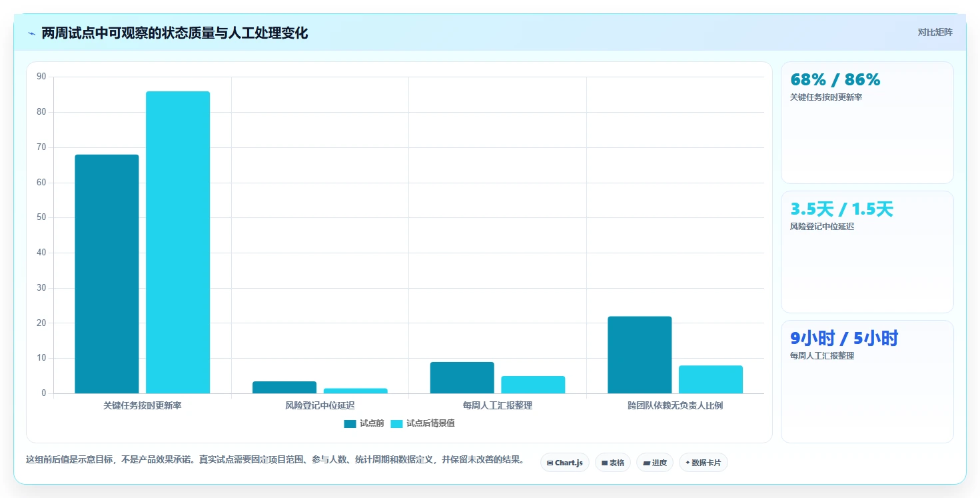This screenshot has width=980, height=498.
Task: Click the 风险登记中位延迟 card caption
Action: [x=822, y=227]
